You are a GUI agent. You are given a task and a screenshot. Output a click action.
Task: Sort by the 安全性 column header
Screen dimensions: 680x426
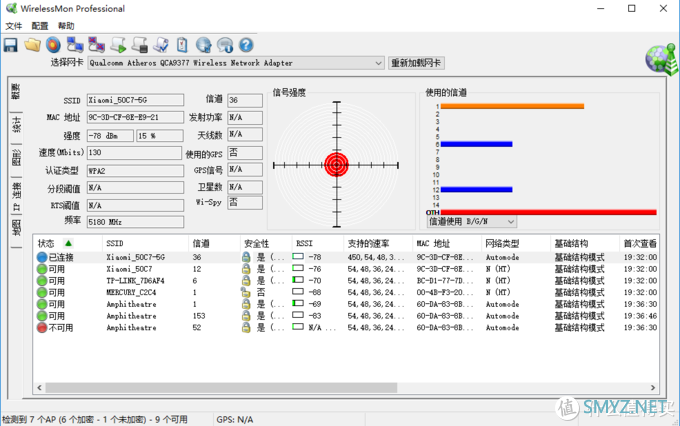coord(266,243)
